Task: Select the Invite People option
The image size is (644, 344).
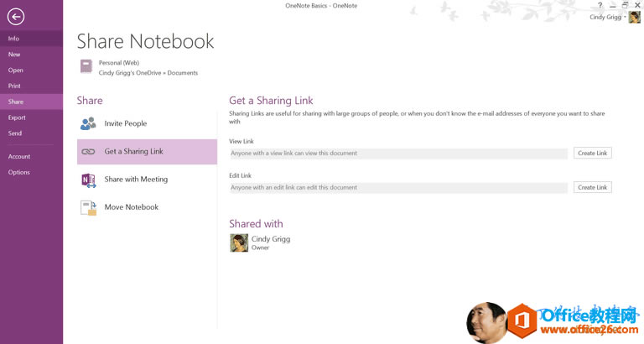Action: click(147, 123)
